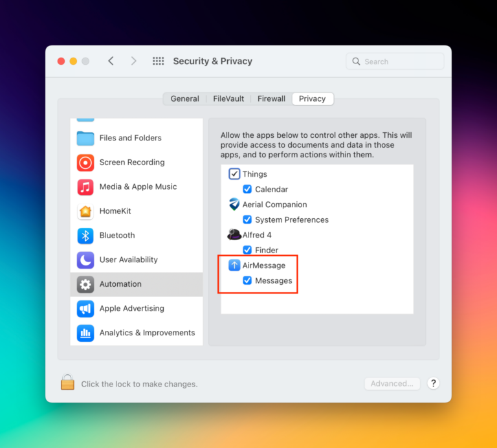Select HomeKit label in sidebar
The height and width of the screenshot is (448, 497).
[x=115, y=211]
